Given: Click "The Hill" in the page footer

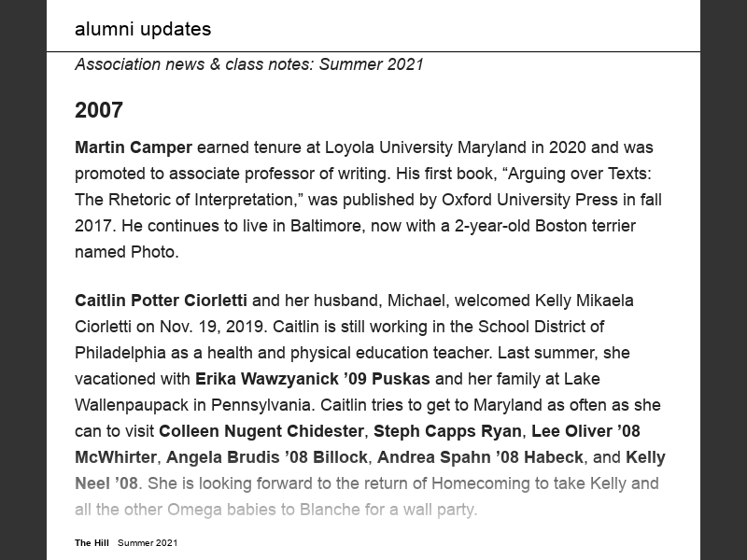Looking at the screenshot, I should [x=92, y=542].
